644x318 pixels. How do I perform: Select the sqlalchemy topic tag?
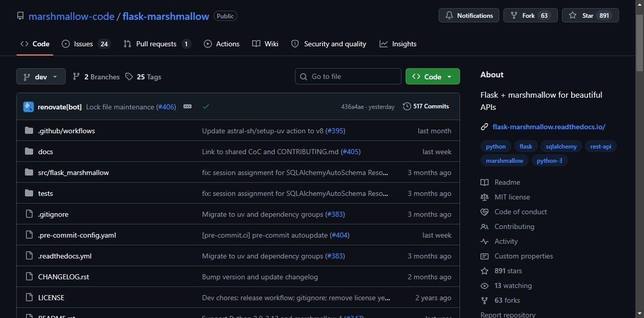(561, 147)
